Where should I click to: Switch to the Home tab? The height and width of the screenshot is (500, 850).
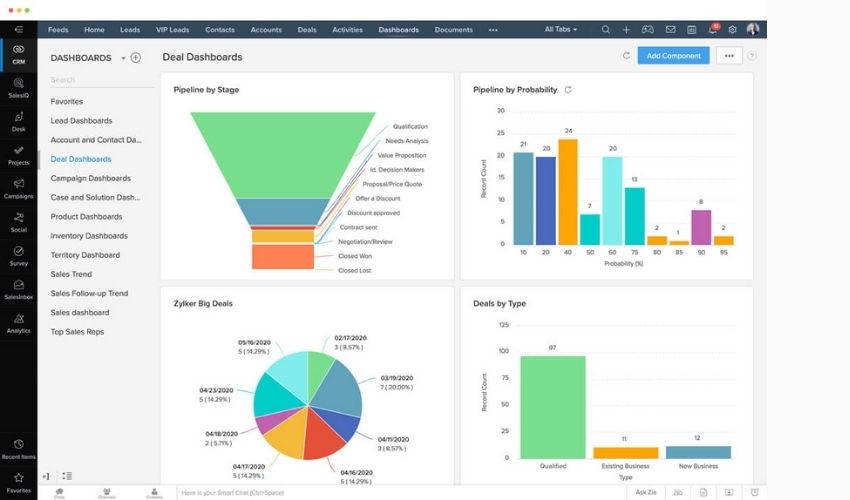[x=94, y=30]
